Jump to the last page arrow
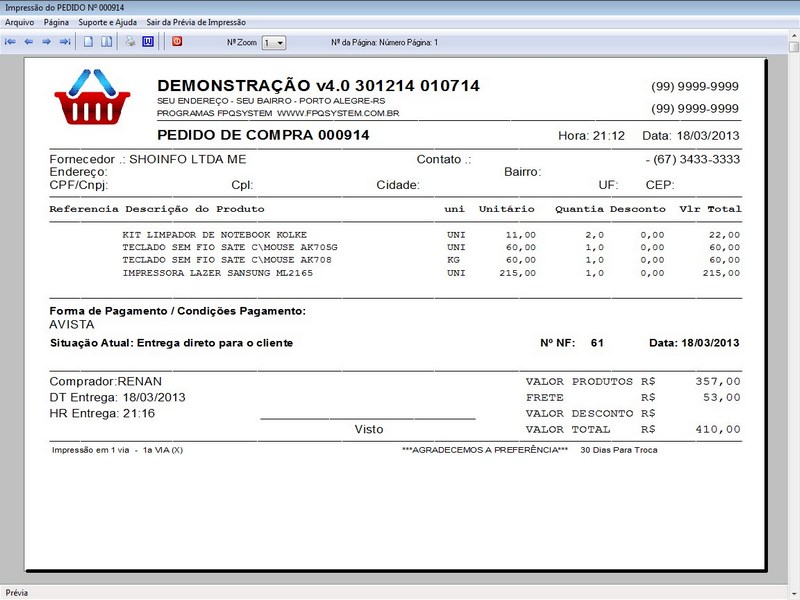The height and width of the screenshot is (600, 800). [x=65, y=42]
